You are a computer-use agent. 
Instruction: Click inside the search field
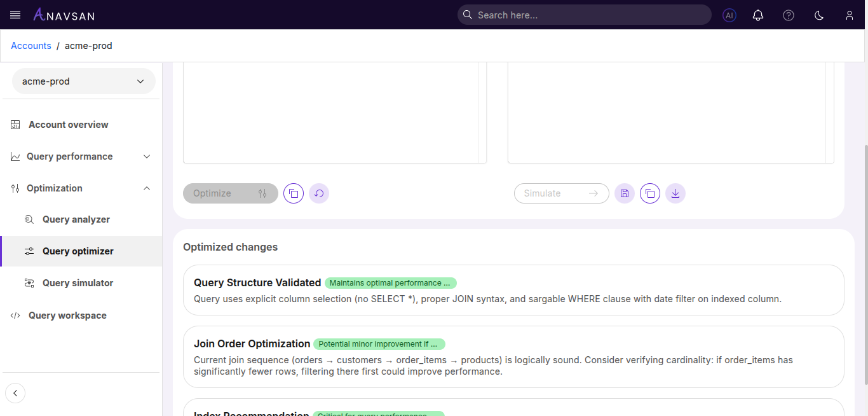[x=584, y=15]
